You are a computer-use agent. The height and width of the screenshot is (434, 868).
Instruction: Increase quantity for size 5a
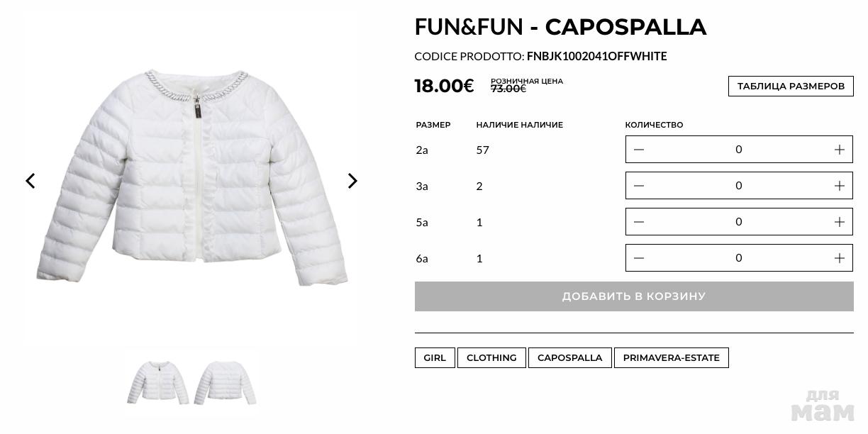[839, 222]
